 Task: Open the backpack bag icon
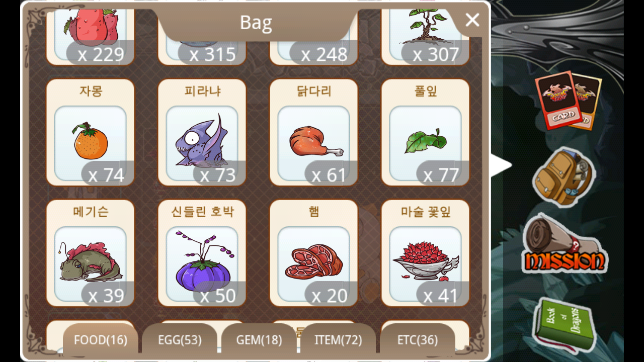(x=563, y=177)
